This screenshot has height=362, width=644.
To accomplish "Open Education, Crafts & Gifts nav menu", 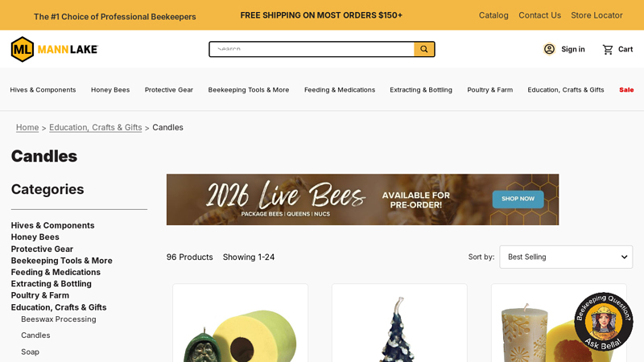I will click(566, 89).
